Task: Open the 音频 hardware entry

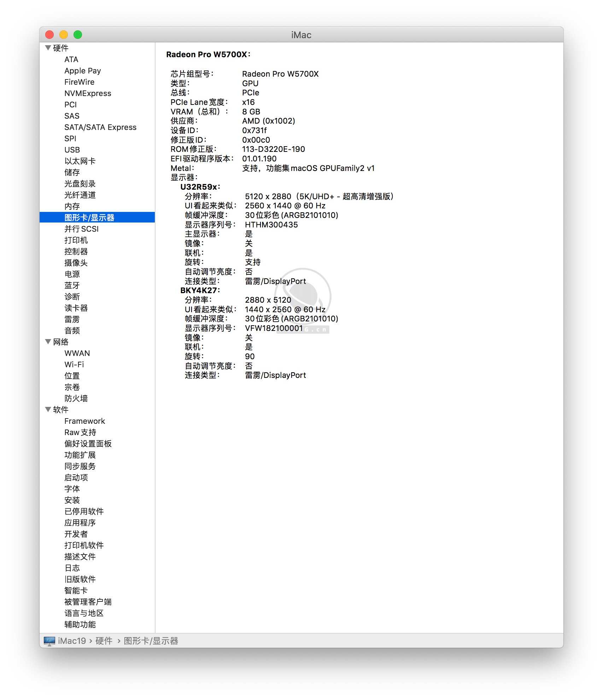Action: pos(72,331)
